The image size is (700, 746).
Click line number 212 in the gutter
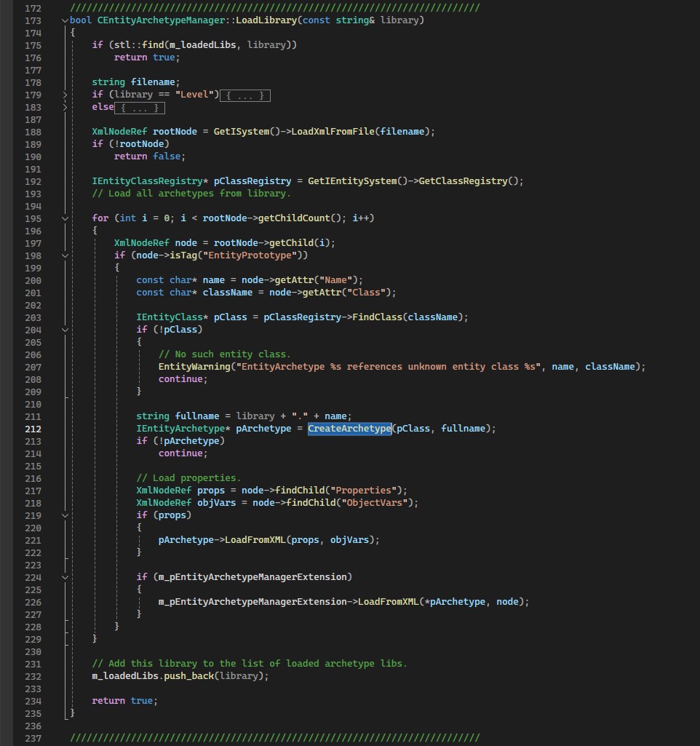[33, 429]
